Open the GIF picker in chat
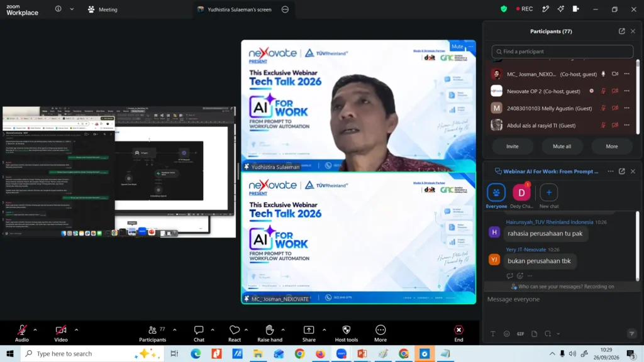644x362 pixels. click(520, 334)
